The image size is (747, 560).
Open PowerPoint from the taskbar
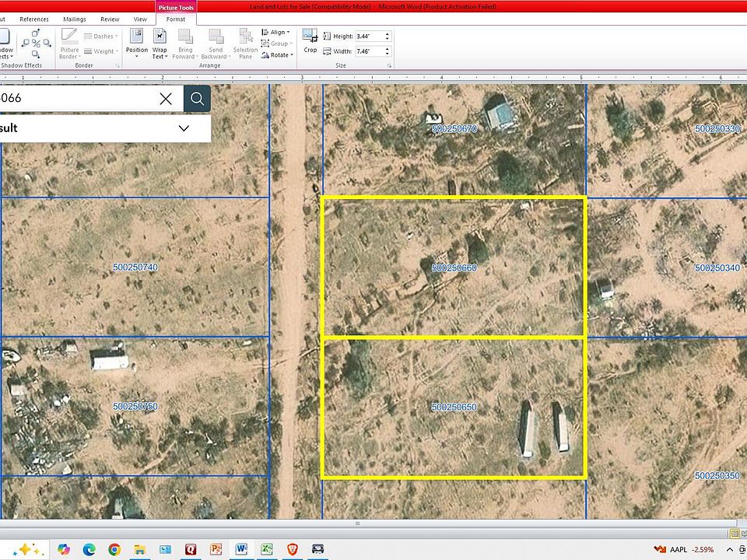point(216,549)
